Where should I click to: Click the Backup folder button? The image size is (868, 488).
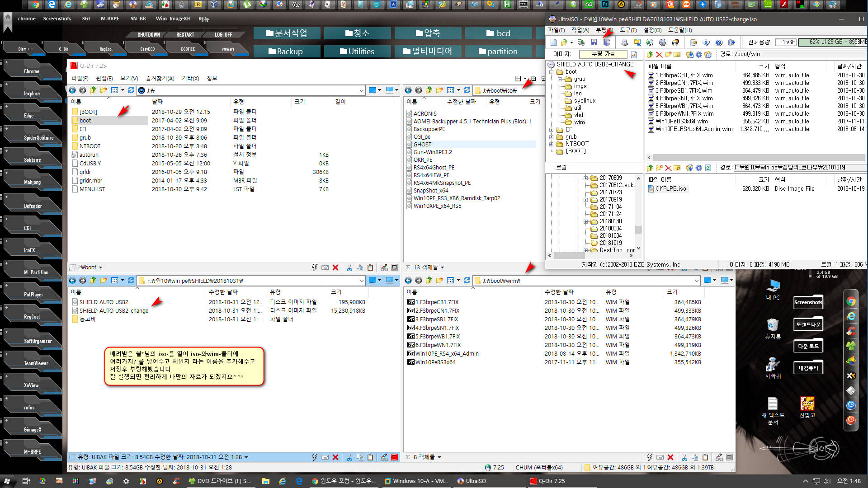point(287,51)
